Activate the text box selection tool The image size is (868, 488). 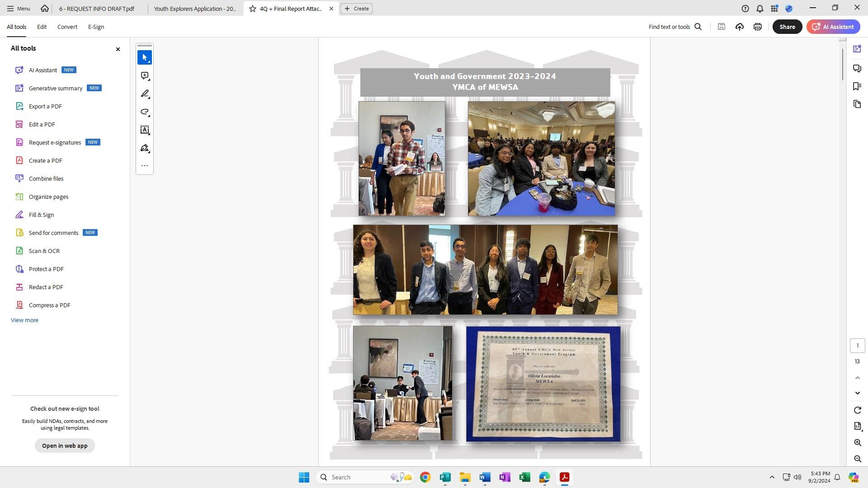coord(145,130)
